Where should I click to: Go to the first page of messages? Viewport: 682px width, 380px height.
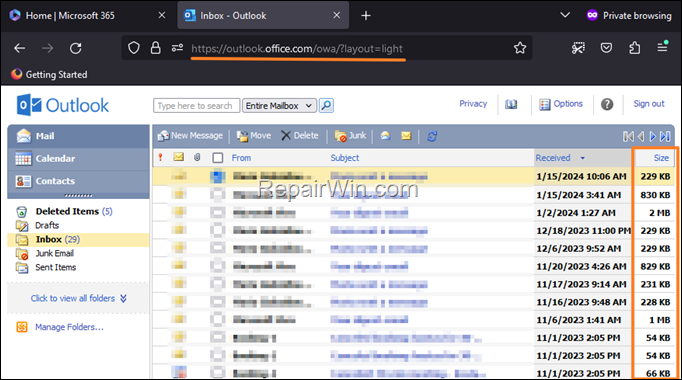pyautogui.click(x=628, y=137)
